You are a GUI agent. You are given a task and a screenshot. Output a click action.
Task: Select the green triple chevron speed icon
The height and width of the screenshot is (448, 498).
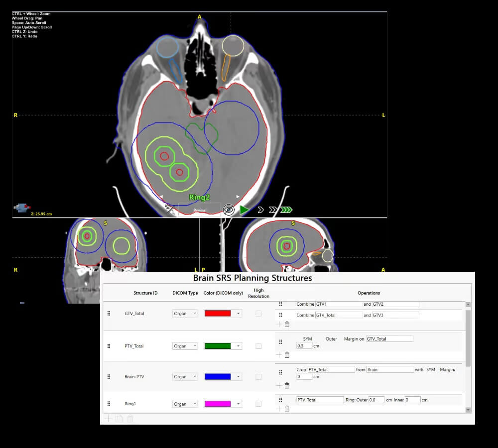click(287, 210)
